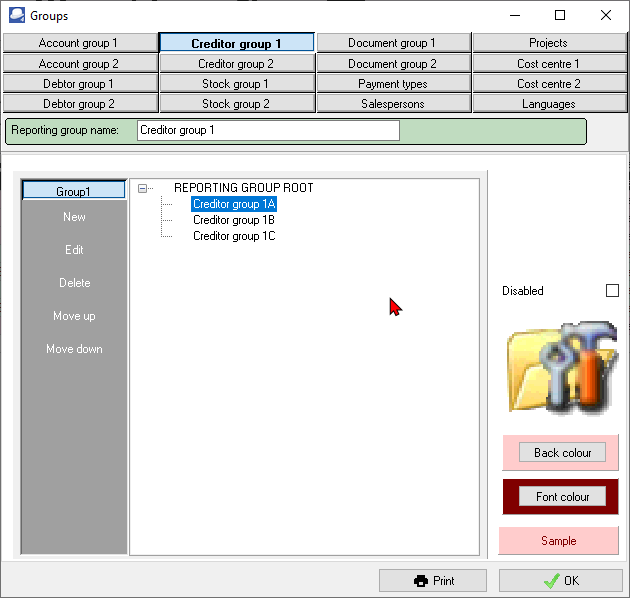Switch to Cost centre 1 tab

[x=549, y=63]
